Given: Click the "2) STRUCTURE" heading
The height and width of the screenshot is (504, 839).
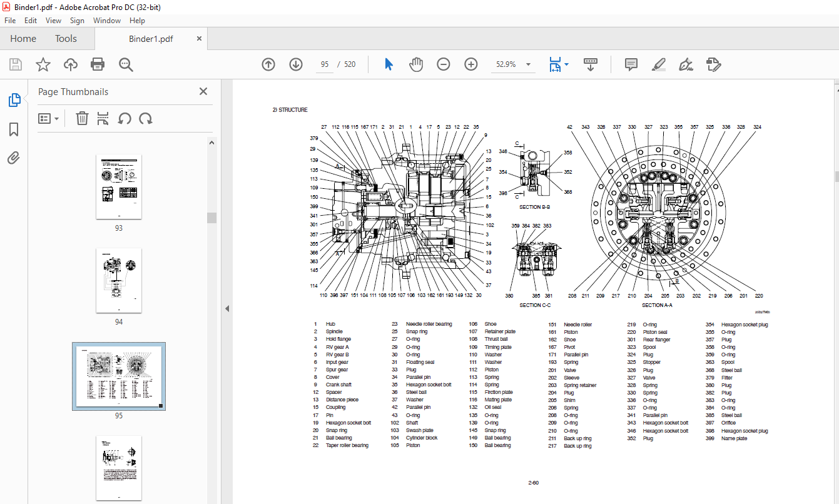Looking at the screenshot, I should pyautogui.click(x=290, y=110).
